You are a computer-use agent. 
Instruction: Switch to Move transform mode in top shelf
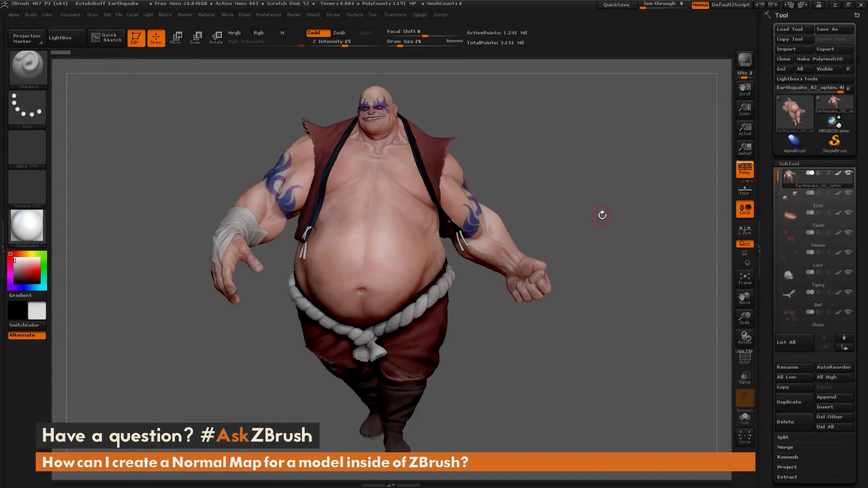(x=175, y=38)
